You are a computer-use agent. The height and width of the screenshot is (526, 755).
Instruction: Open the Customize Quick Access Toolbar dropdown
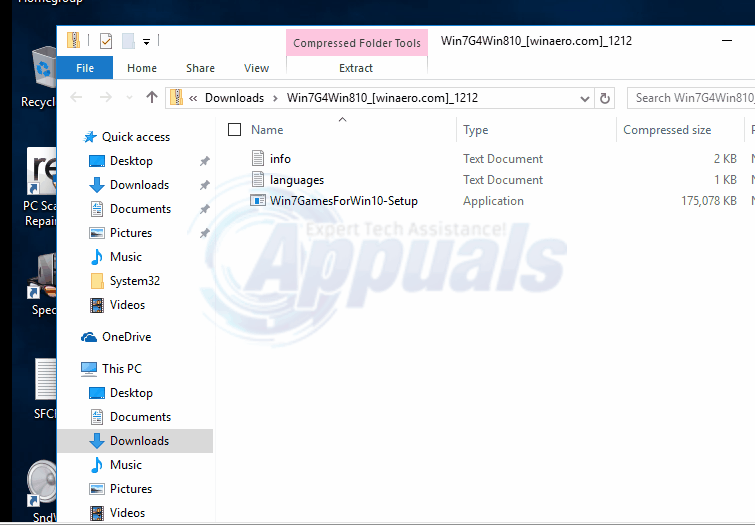click(146, 42)
